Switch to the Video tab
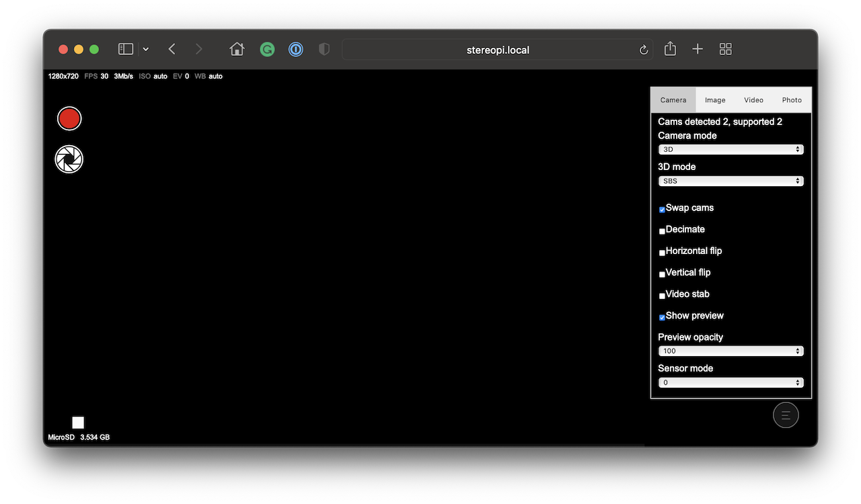The width and height of the screenshot is (861, 504). tap(753, 100)
